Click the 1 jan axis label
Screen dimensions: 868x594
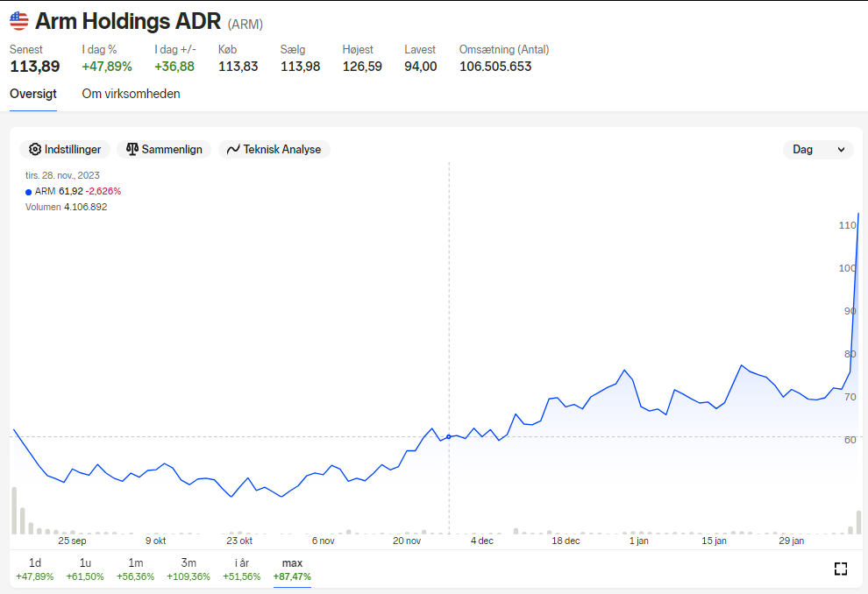[x=639, y=541]
